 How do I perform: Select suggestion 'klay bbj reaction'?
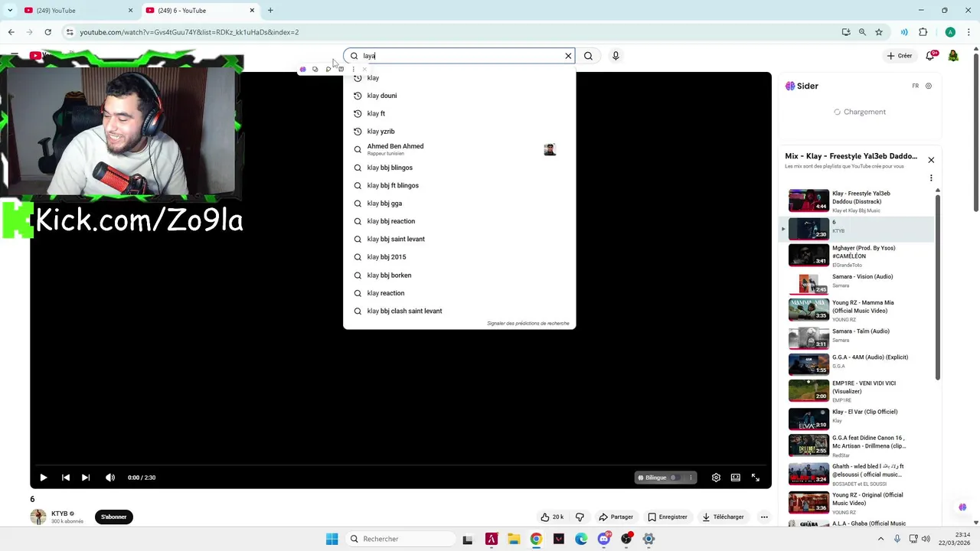pyautogui.click(x=459, y=221)
